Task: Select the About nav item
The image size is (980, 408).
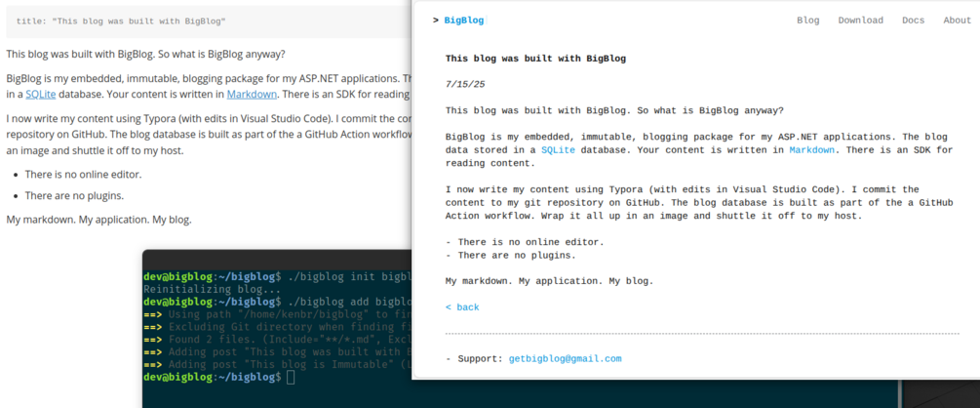Action: (957, 20)
